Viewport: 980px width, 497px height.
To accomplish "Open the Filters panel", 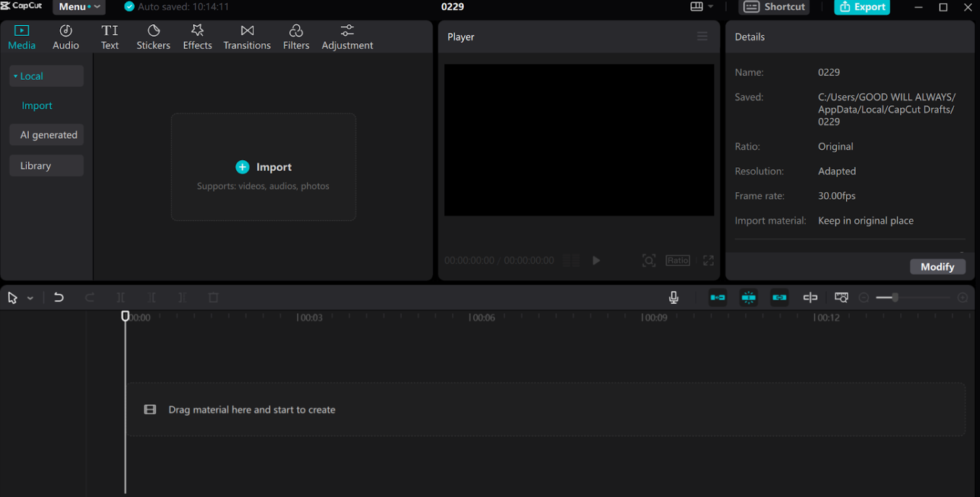I will click(x=296, y=36).
